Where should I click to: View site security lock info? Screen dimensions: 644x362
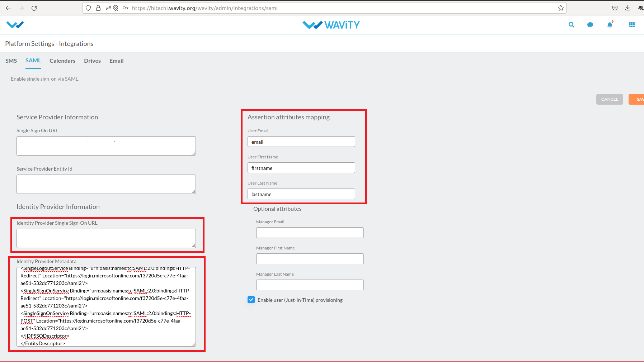98,8
